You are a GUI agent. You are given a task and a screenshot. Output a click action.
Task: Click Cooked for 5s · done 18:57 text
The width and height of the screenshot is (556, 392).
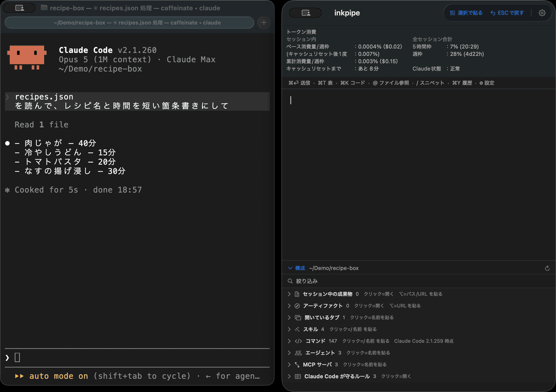[x=78, y=190]
